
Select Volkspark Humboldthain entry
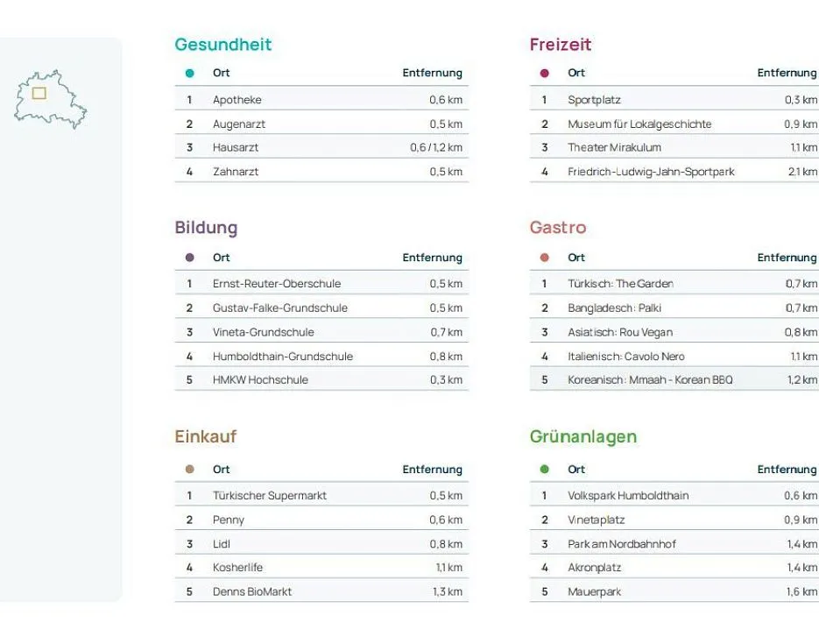point(628,496)
